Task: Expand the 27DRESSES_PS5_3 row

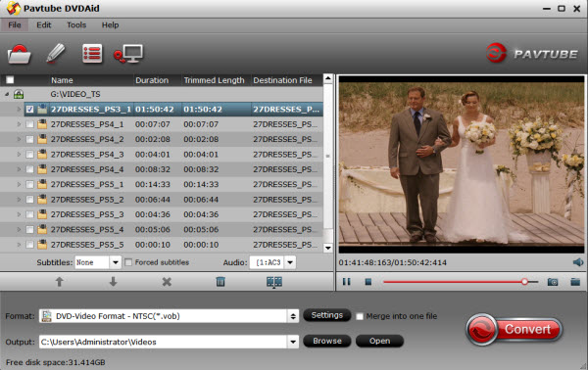Action: (19, 214)
